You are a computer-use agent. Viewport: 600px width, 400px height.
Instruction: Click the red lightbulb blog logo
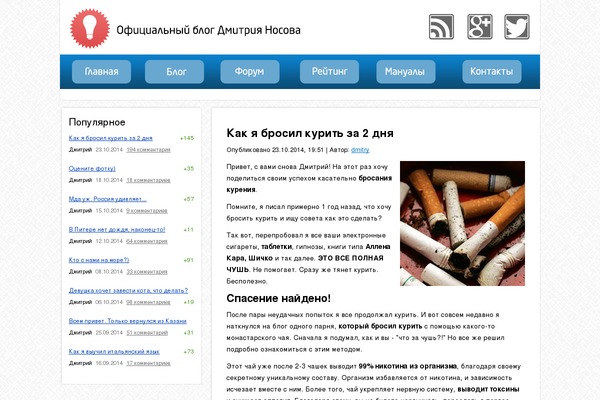[90, 28]
